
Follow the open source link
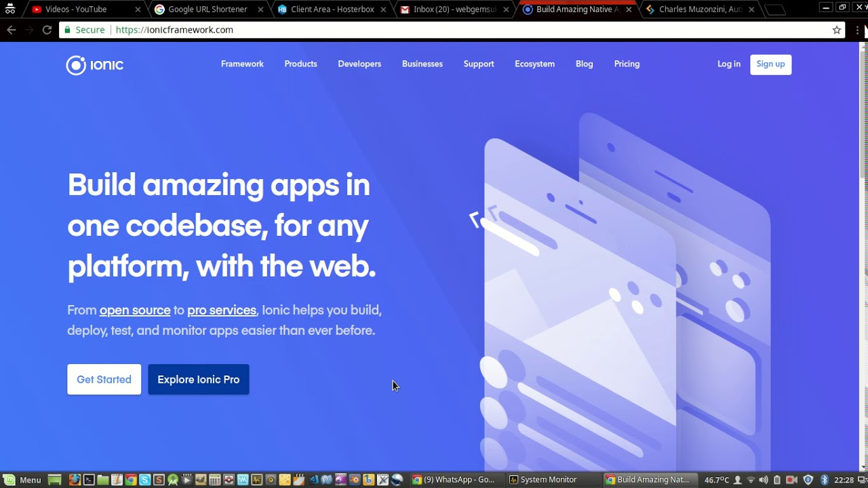click(x=135, y=310)
